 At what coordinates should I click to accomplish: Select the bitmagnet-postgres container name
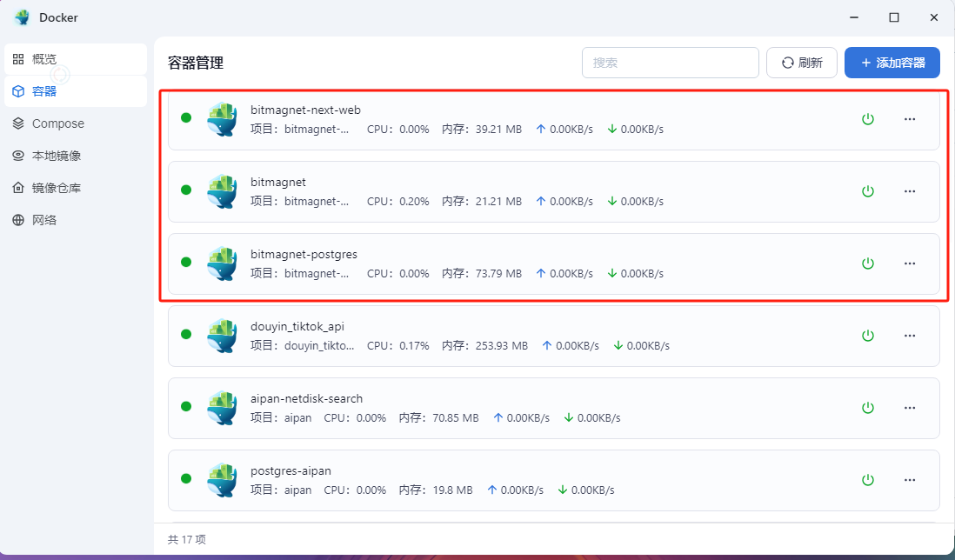304,255
